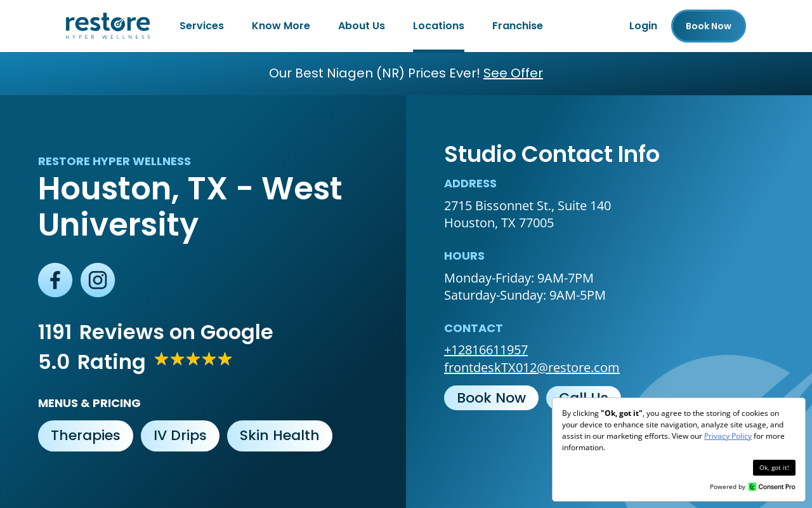Click the Houston, TX 77005 line
This screenshot has height=508, width=812.
(499, 223)
